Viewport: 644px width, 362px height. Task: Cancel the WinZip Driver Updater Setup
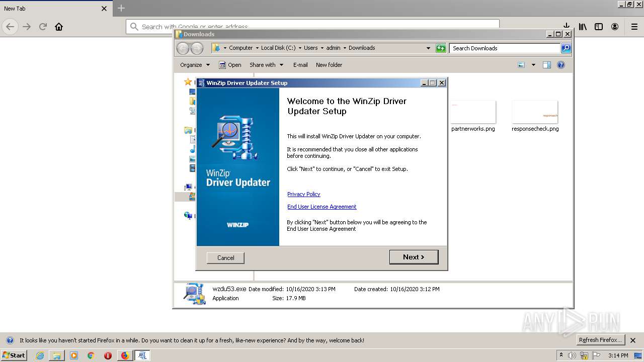click(225, 258)
